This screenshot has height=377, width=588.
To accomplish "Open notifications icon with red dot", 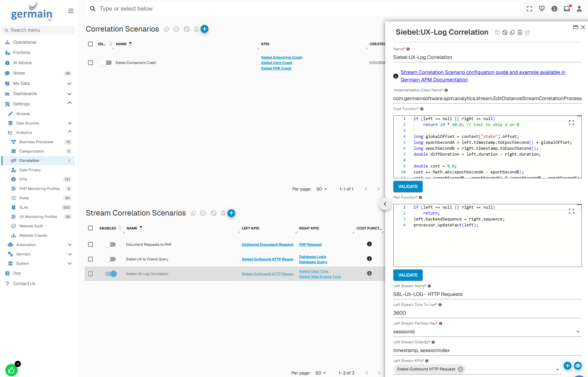I will (567, 9).
